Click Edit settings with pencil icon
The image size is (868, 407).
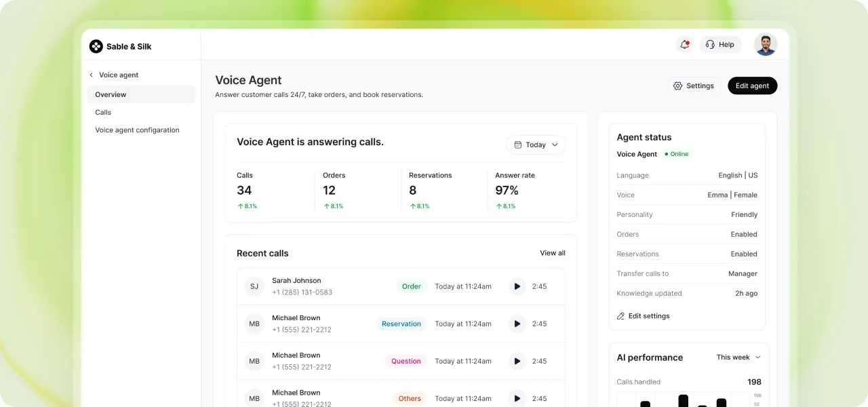(x=643, y=316)
